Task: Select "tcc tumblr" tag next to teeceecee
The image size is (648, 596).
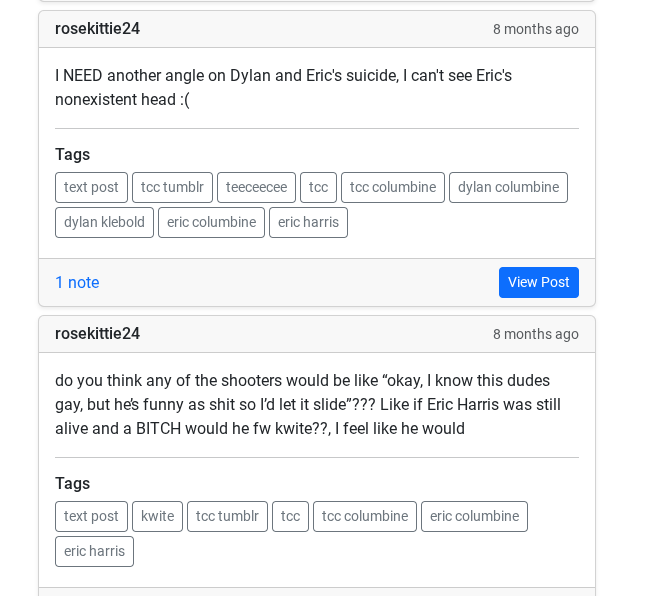Action: point(172,187)
